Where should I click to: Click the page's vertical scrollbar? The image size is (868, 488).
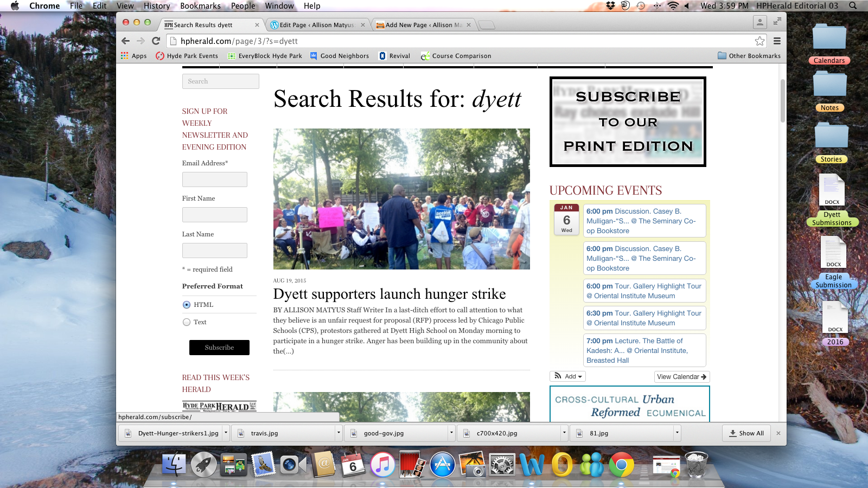tap(782, 101)
